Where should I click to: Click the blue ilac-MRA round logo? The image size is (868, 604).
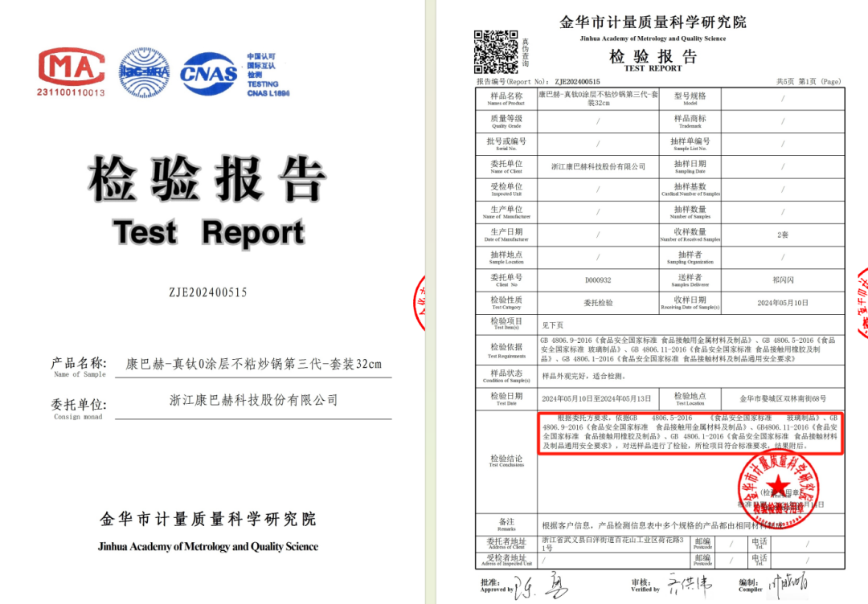[144, 73]
